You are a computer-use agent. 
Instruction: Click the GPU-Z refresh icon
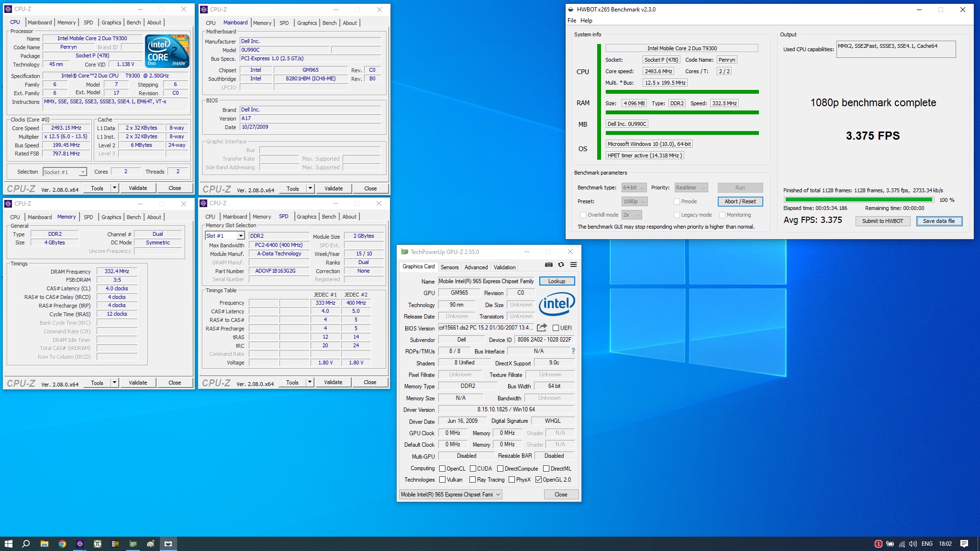click(x=561, y=264)
